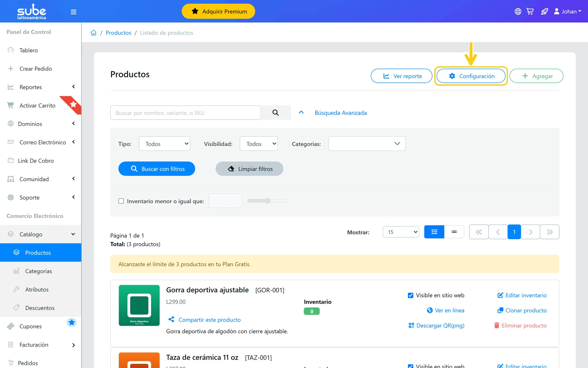Click Descargar QR(png) for Gorra deportiva

click(437, 326)
